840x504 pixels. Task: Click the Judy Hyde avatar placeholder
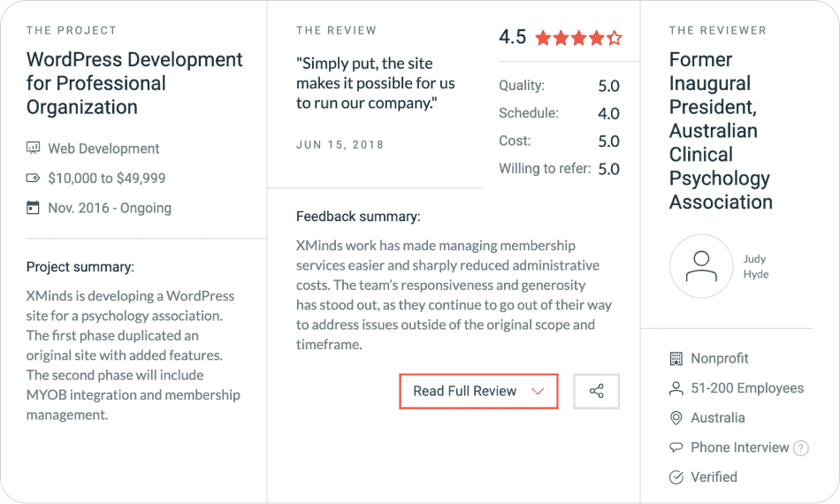pos(701,266)
